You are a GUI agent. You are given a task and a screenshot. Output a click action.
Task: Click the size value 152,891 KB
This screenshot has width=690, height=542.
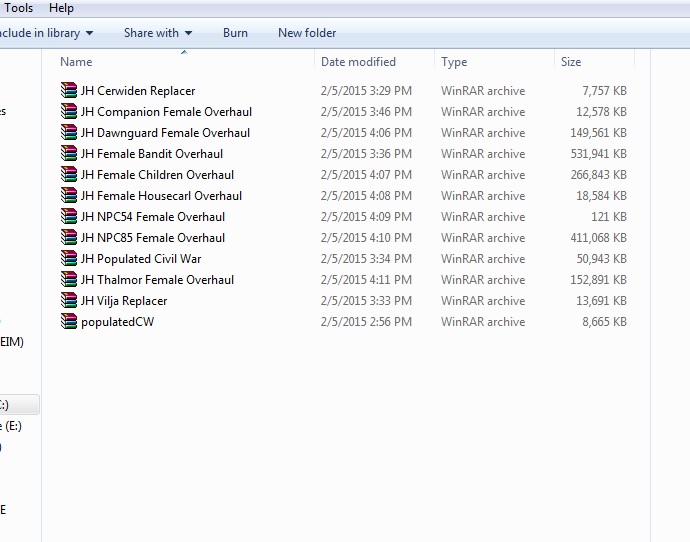[598, 280]
